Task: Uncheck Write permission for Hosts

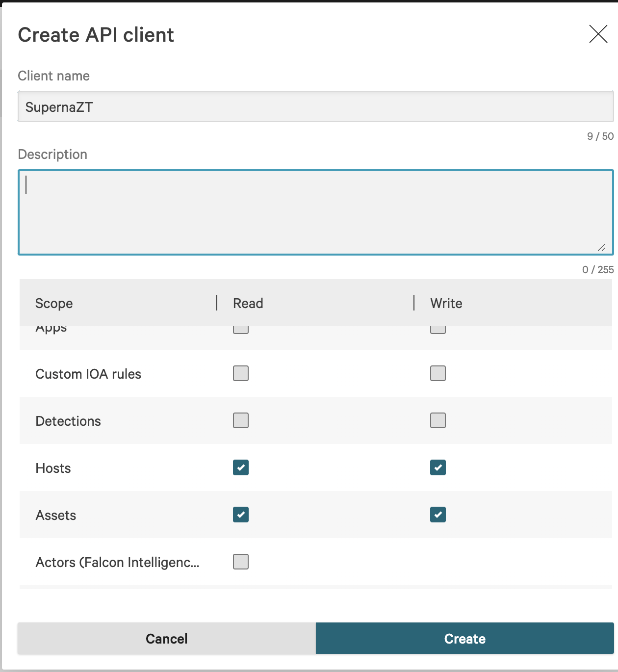Action: tap(438, 467)
